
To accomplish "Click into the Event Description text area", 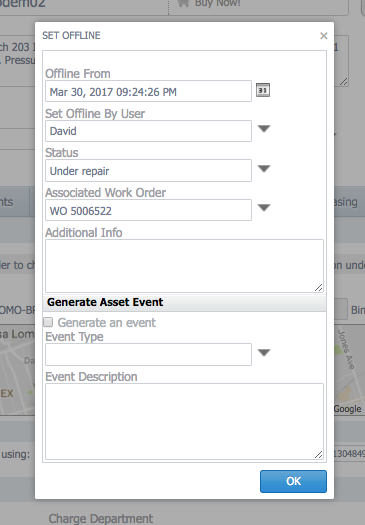I will [185, 422].
